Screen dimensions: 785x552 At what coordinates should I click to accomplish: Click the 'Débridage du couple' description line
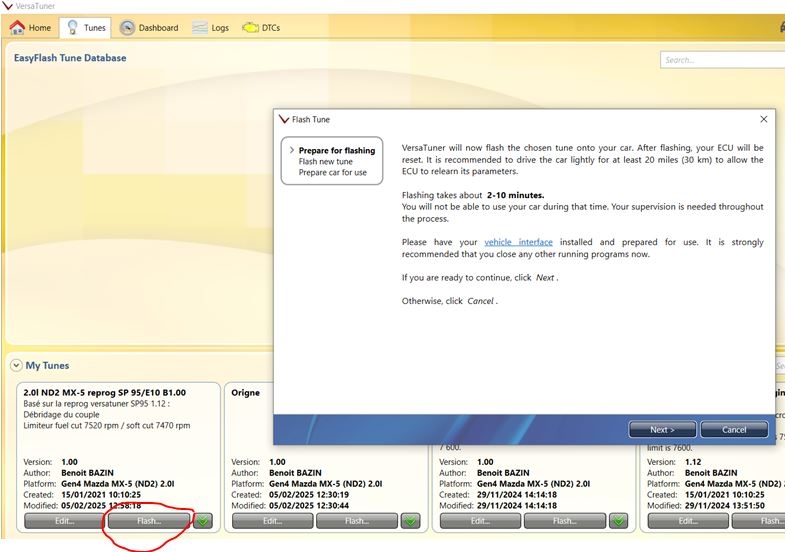coord(61,414)
